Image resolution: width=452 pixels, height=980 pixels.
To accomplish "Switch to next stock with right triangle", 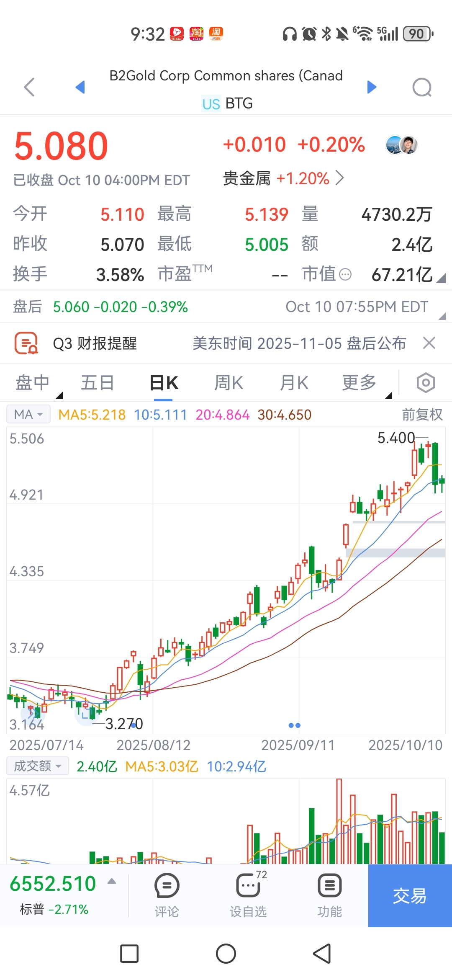I will click(x=372, y=87).
